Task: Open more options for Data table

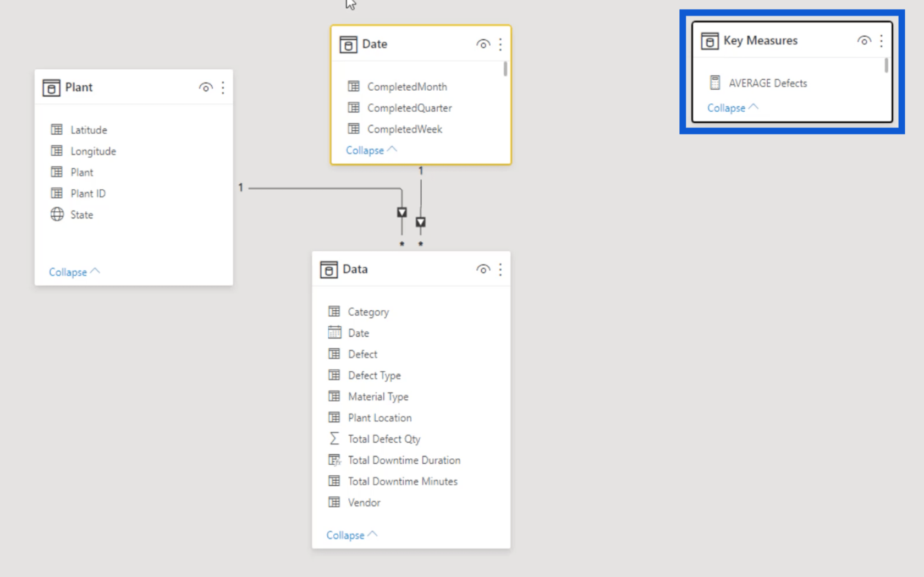Action: point(500,270)
